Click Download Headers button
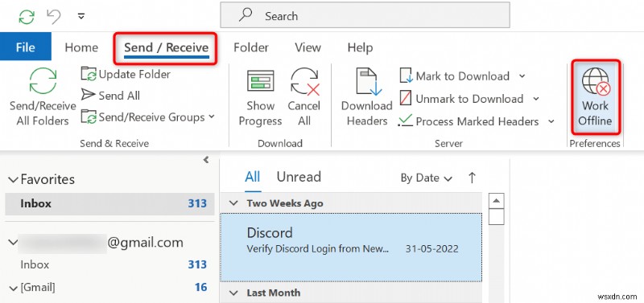The height and width of the screenshot is (303, 644). tap(367, 97)
